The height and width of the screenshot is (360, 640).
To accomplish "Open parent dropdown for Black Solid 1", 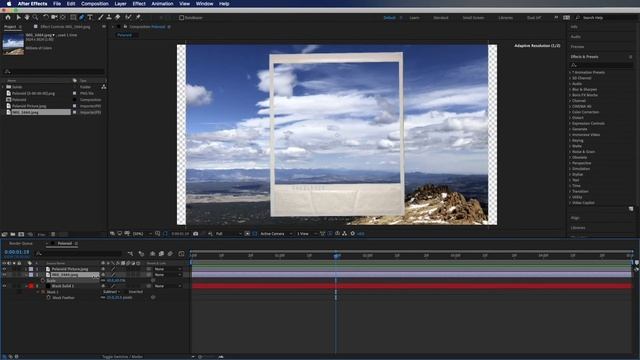I will [x=168, y=286].
